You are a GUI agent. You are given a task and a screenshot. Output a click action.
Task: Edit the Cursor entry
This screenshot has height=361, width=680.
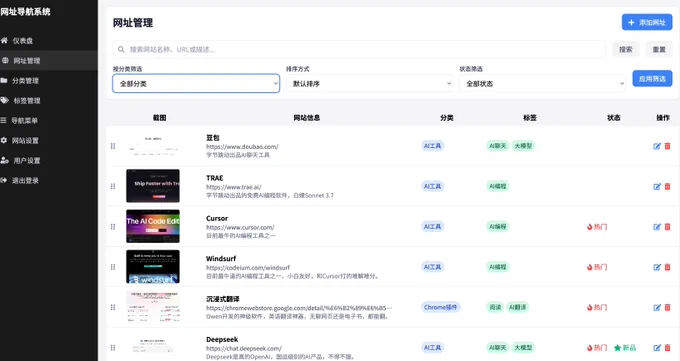click(x=657, y=227)
